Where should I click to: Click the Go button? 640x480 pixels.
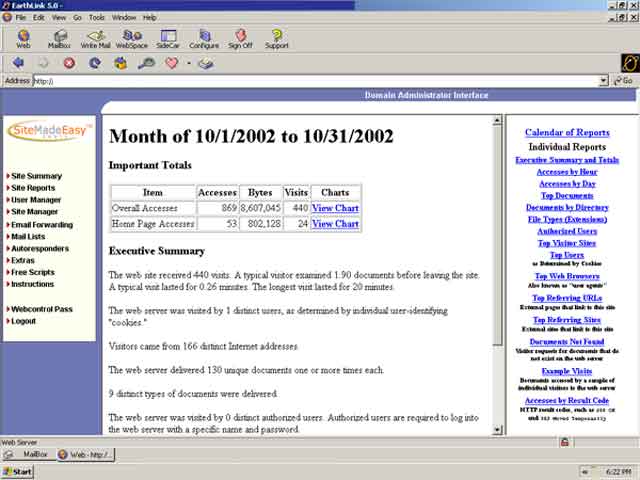click(x=623, y=81)
